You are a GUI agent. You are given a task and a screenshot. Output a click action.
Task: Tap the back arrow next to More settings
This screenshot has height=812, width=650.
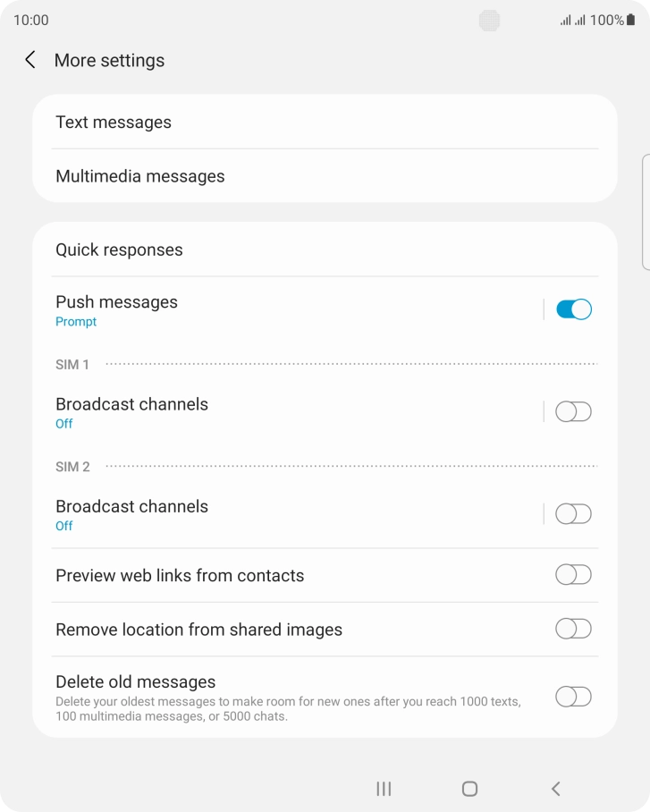coord(30,60)
